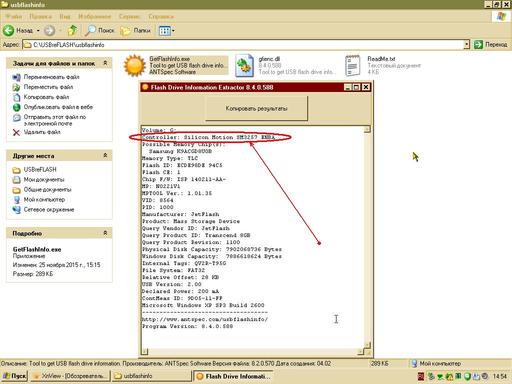Open the Search magnifier toolbar button
This screenshot has height=384, width=512.
(x=90, y=31)
